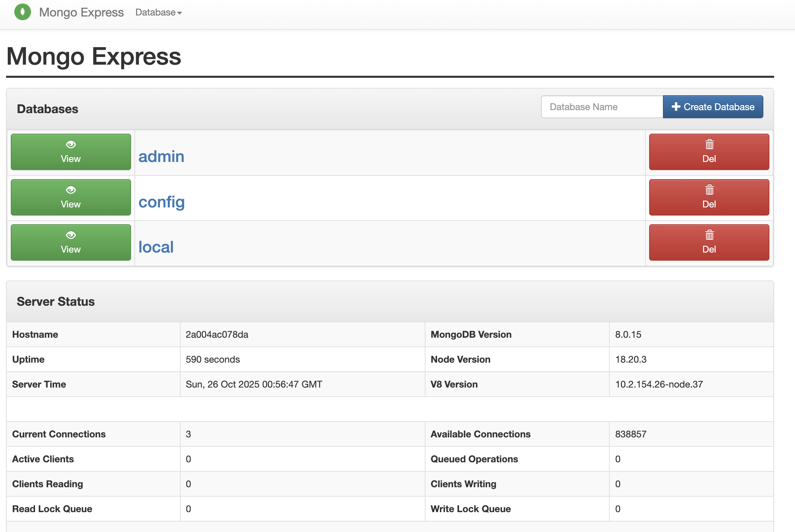Click the eye icon in config's View button
795x532 pixels.
pos(71,190)
